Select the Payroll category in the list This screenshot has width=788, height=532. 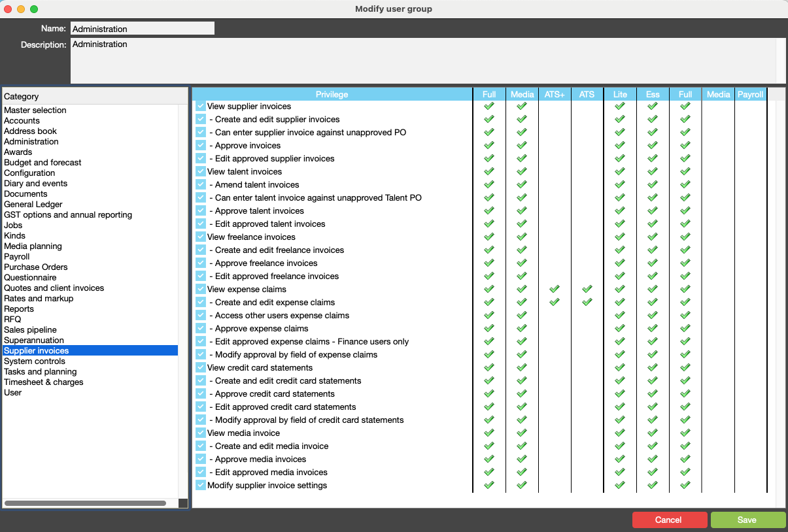click(90, 256)
